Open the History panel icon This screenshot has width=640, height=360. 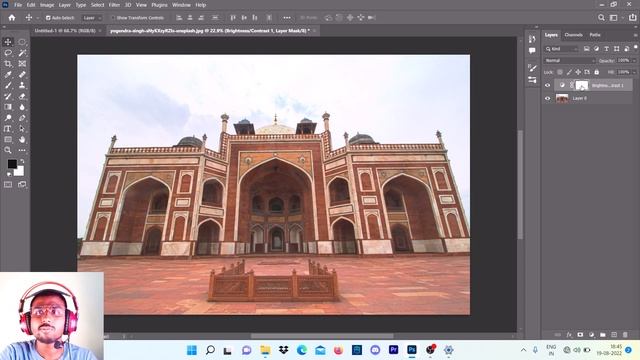(x=532, y=39)
